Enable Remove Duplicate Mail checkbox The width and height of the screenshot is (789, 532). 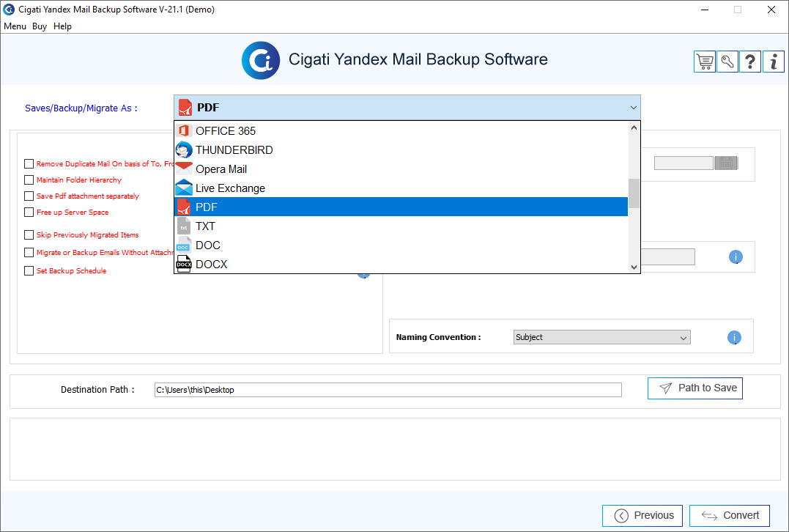(x=29, y=163)
